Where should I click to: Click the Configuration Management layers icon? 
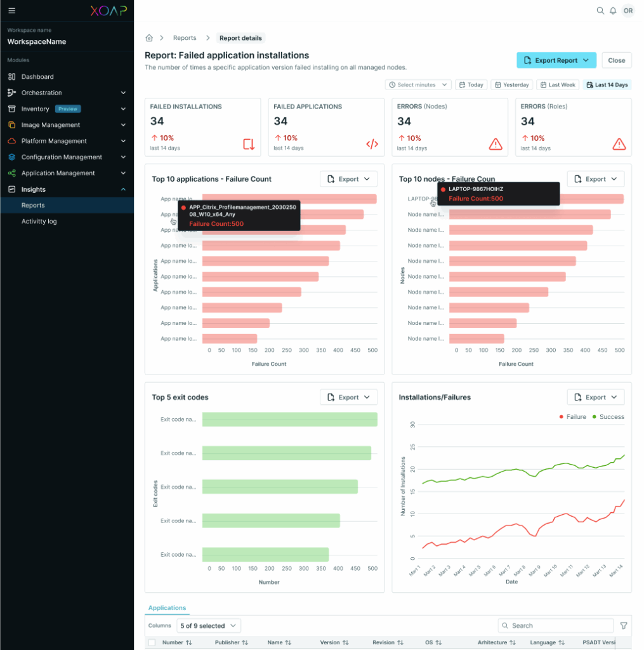click(x=13, y=157)
